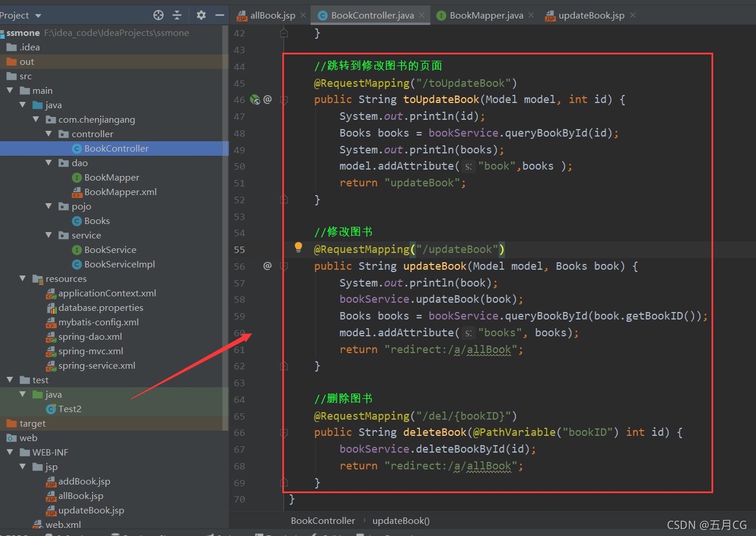Select BookMapper interface in tree
This screenshot has height=536, width=756.
[x=112, y=177]
